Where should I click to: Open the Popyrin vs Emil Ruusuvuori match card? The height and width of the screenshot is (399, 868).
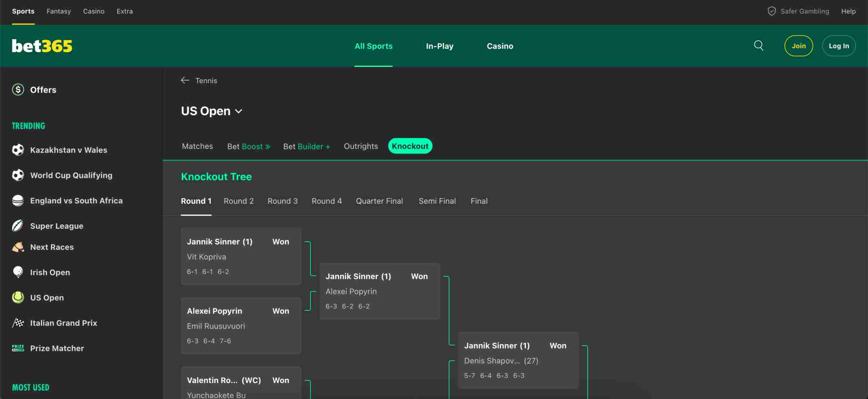click(241, 326)
